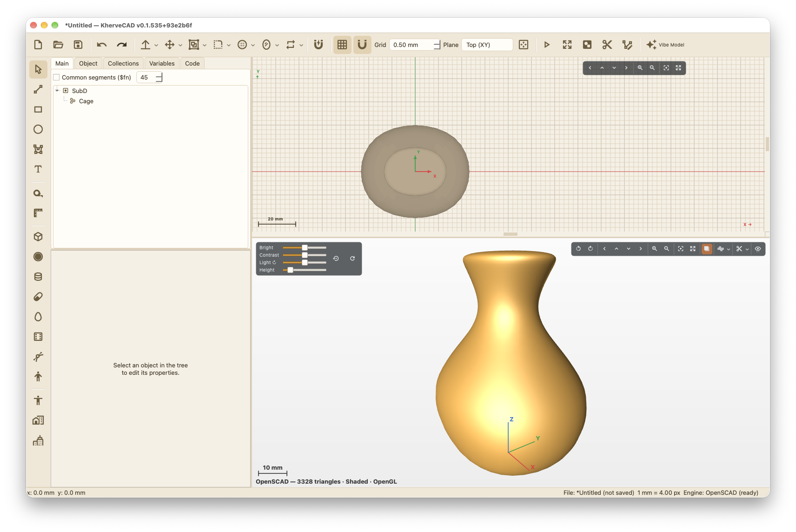This screenshot has height=532, width=796.
Task: Click the Save file icon
Action: [x=78, y=45]
